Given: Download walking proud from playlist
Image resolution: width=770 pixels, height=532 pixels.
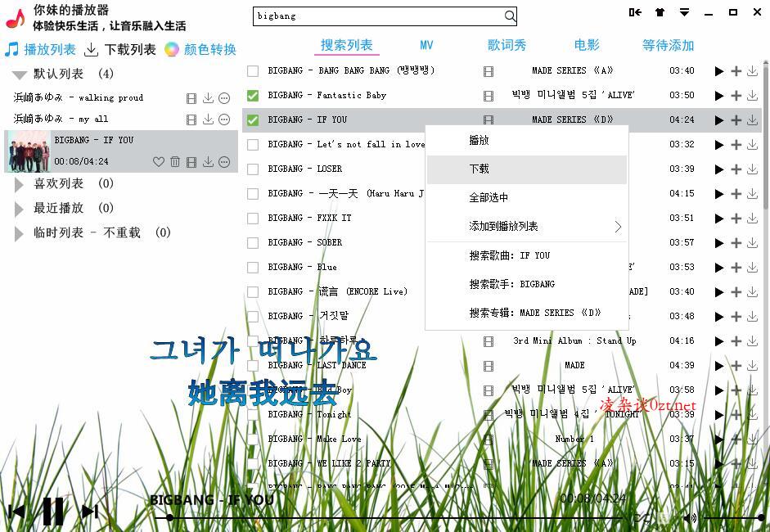Looking at the screenshot, I should click(x=208, y=98).
